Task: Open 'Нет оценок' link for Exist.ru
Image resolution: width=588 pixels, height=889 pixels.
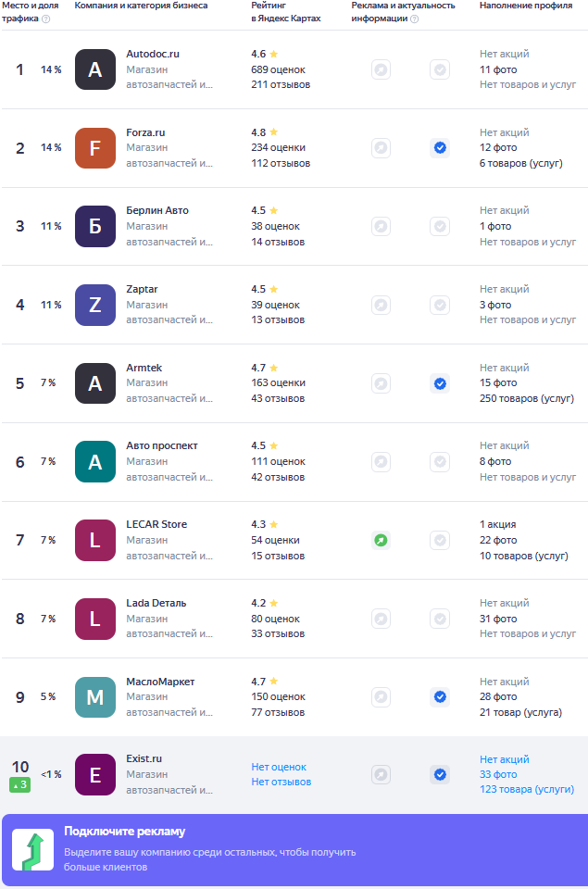Action: [x=278, y=767]
